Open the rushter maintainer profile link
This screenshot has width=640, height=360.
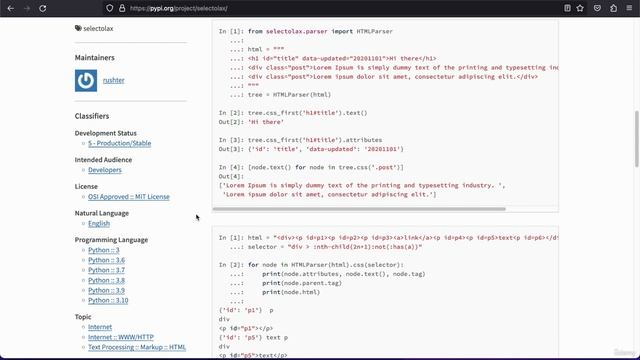point(113,80)
